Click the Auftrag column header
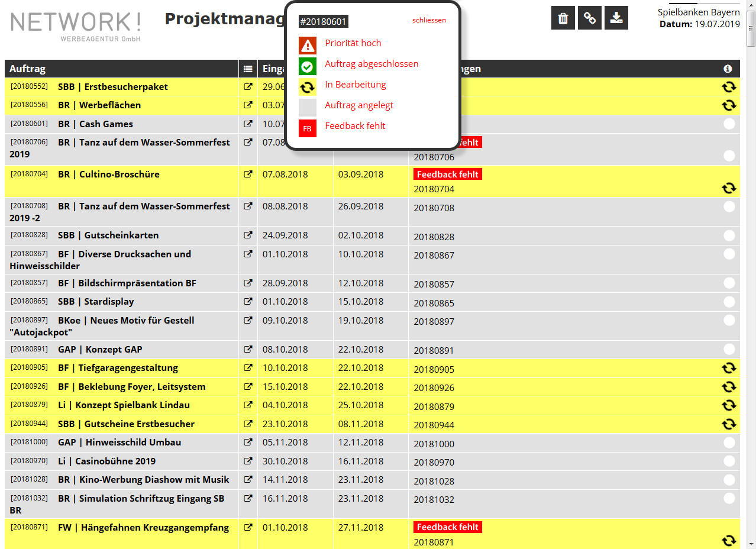 click(28, 69)
